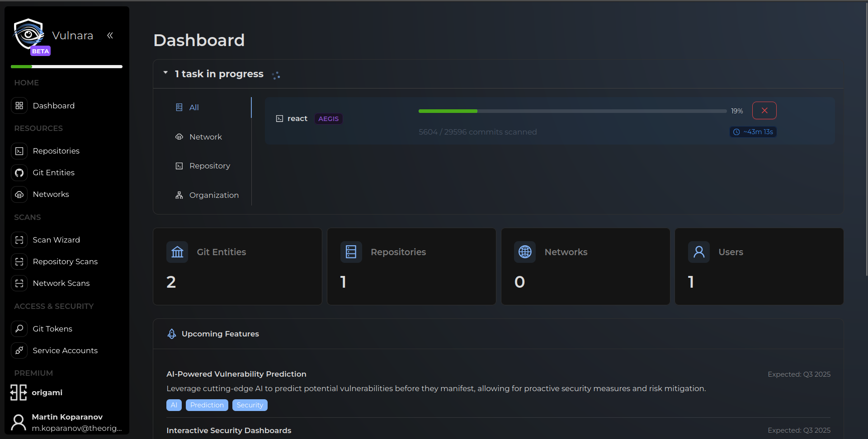Select the Repositories sidebar icon
This screenshot has width=868, height=439.
[19, 151]
